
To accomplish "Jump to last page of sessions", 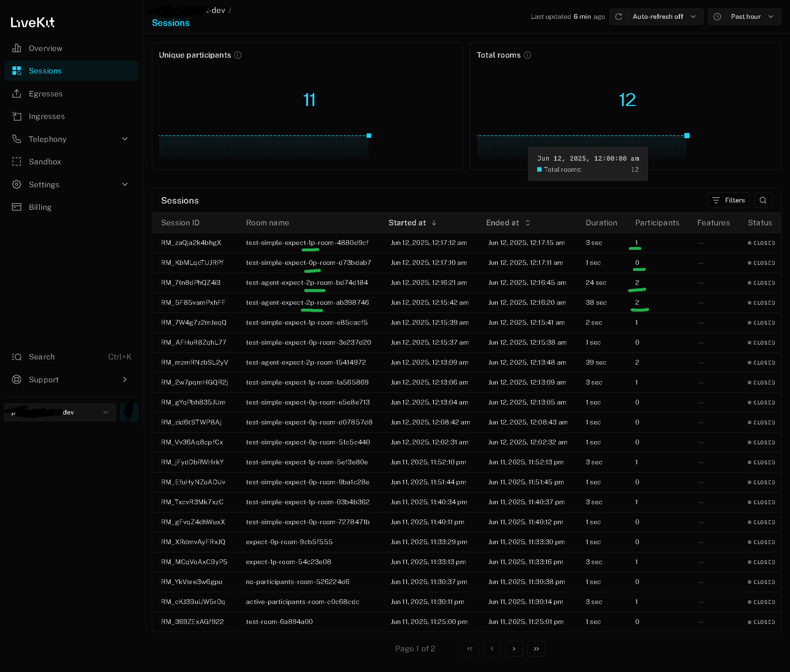I will (536, 649).
